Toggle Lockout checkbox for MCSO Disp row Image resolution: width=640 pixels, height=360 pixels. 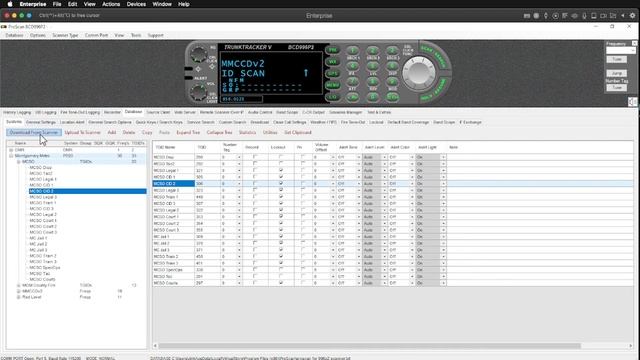pyautogui.click(x=281, y=157)
